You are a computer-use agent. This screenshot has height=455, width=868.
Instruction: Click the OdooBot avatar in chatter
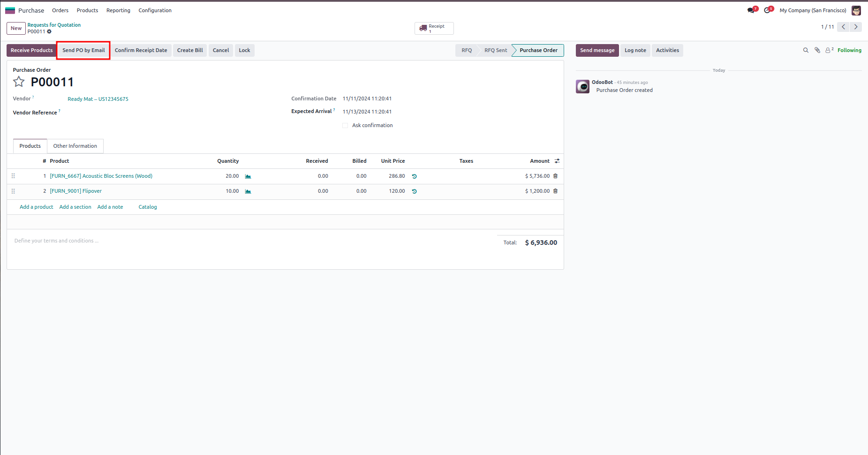[x=582, y=86]
